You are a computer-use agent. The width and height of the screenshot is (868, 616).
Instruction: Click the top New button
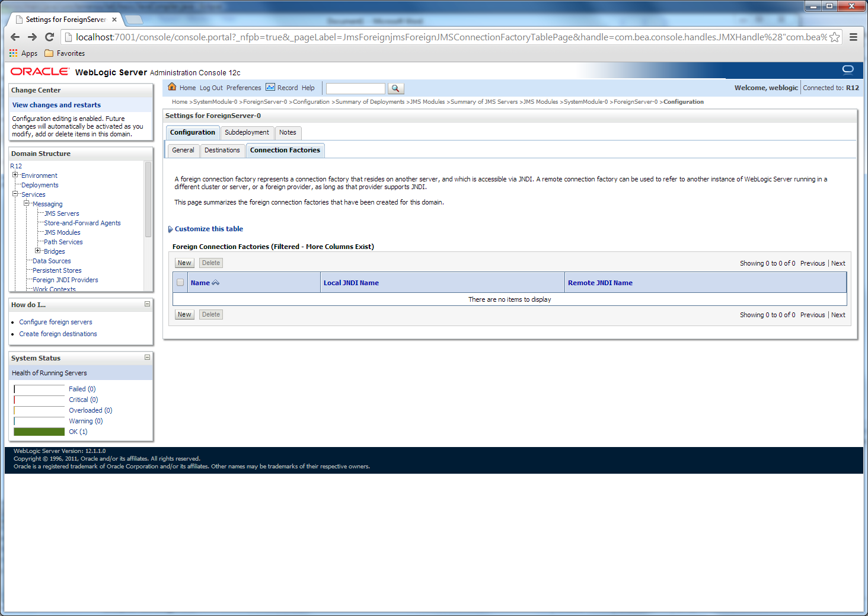pyautogui.click(x=184, y=263)
